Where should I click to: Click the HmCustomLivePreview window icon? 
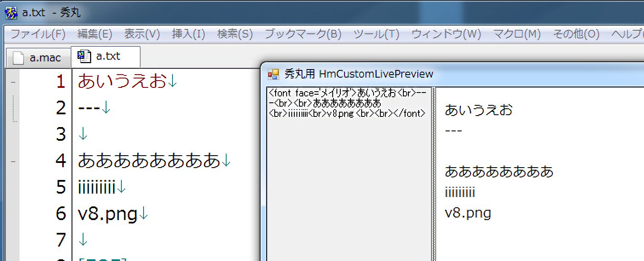click(x=273, y=74)
